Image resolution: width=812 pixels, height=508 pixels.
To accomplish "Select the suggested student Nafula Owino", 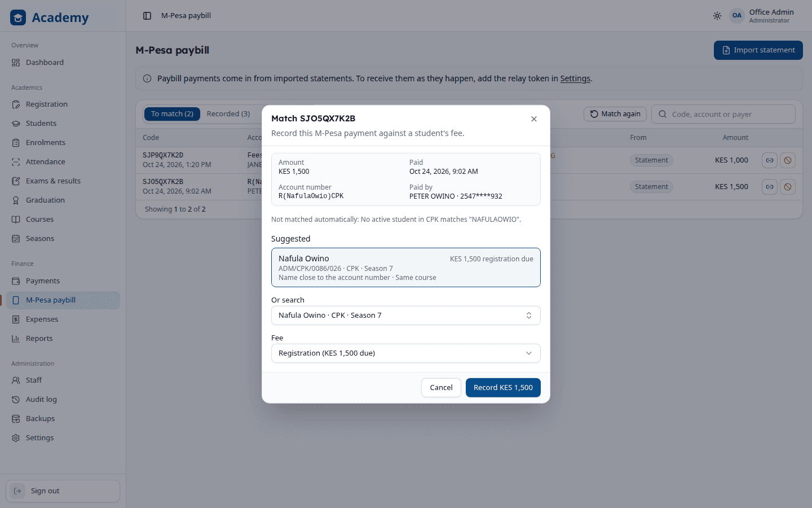I will (406, 268).
